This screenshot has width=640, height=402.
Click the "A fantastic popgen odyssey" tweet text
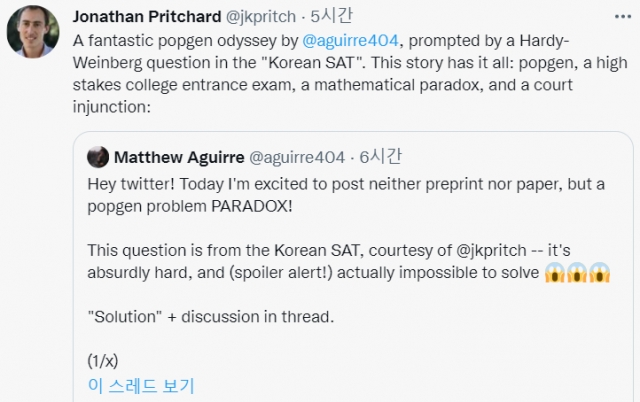point(350,74)
